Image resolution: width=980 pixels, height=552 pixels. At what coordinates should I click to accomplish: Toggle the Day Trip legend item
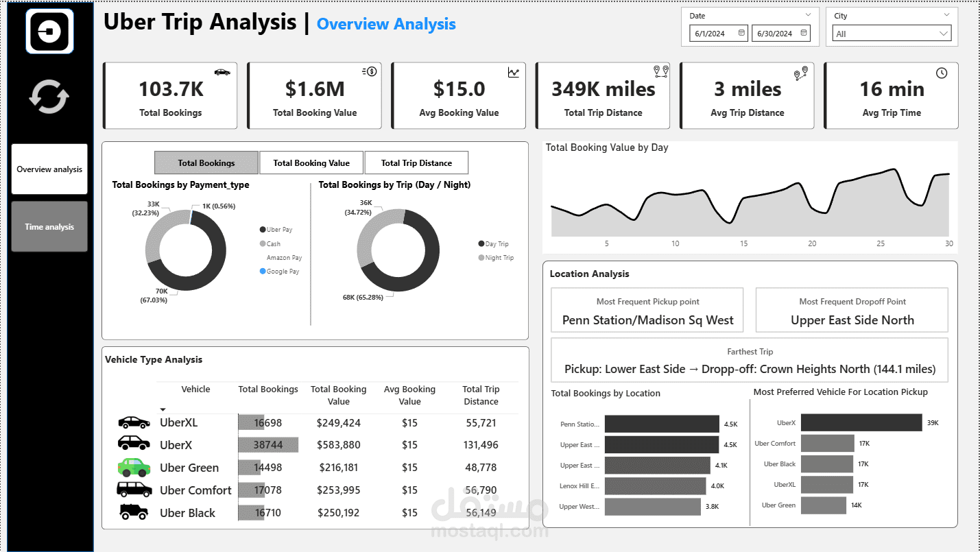pos(494,243)
